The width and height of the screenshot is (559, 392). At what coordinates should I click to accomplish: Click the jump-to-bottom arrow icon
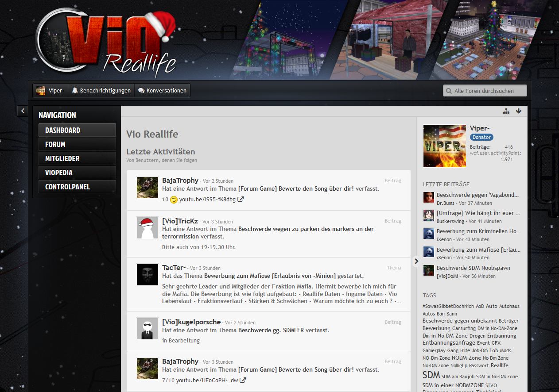point(519,111)
